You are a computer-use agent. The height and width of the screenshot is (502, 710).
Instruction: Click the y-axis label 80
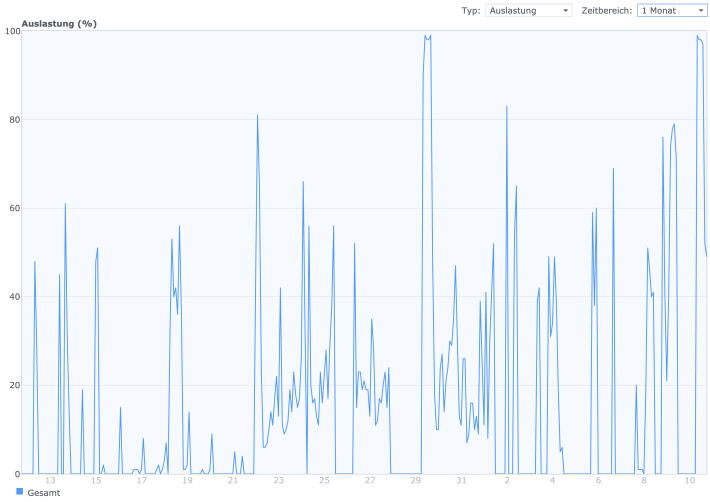point(15,120)
